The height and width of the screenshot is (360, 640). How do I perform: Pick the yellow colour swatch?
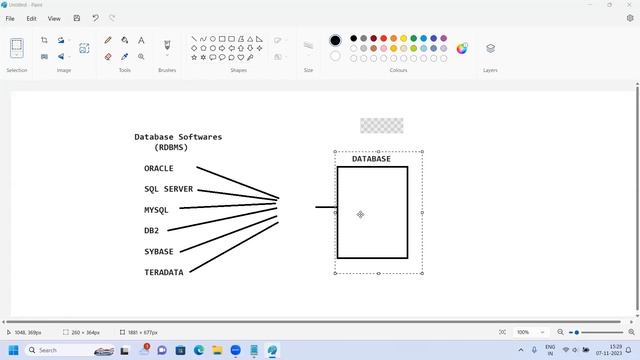click(404, 38)
